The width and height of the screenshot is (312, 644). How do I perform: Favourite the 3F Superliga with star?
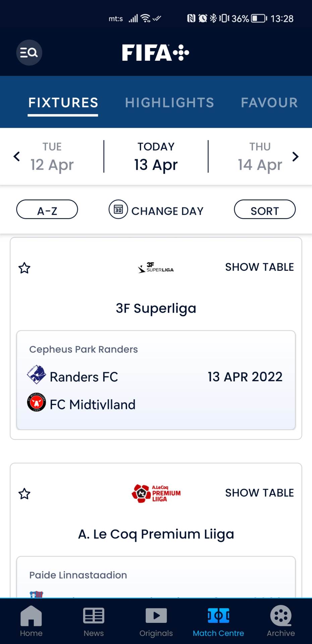pyautogui.click(x=24, y=268)
